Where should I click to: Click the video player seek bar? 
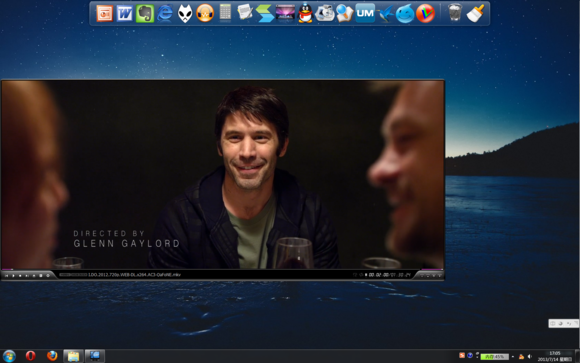click(x=222, y=269)
